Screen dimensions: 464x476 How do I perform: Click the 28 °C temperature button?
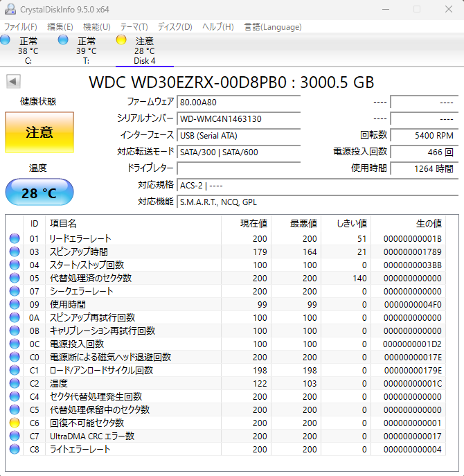pyautogui.click(x=39, y=193)
